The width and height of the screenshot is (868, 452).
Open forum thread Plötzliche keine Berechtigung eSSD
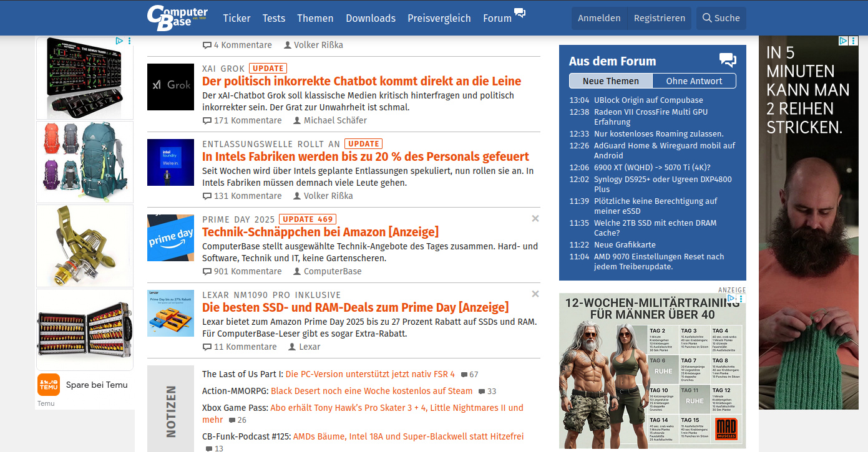[x=655, y=206]
